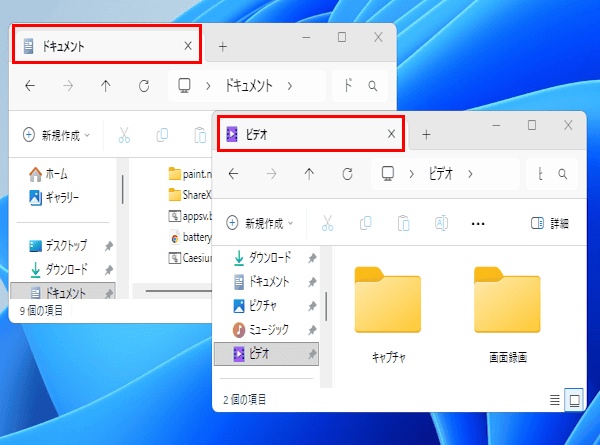Viewport: 600px width, 445px height.
Task: Go forward in the ドキュメント window
Action: (x=68, y=86)
